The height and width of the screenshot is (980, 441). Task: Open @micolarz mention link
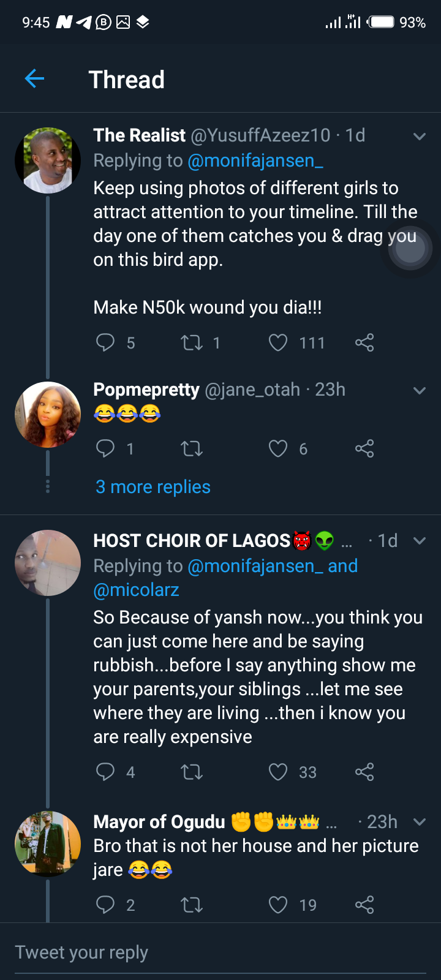click(x=136, y=590)
